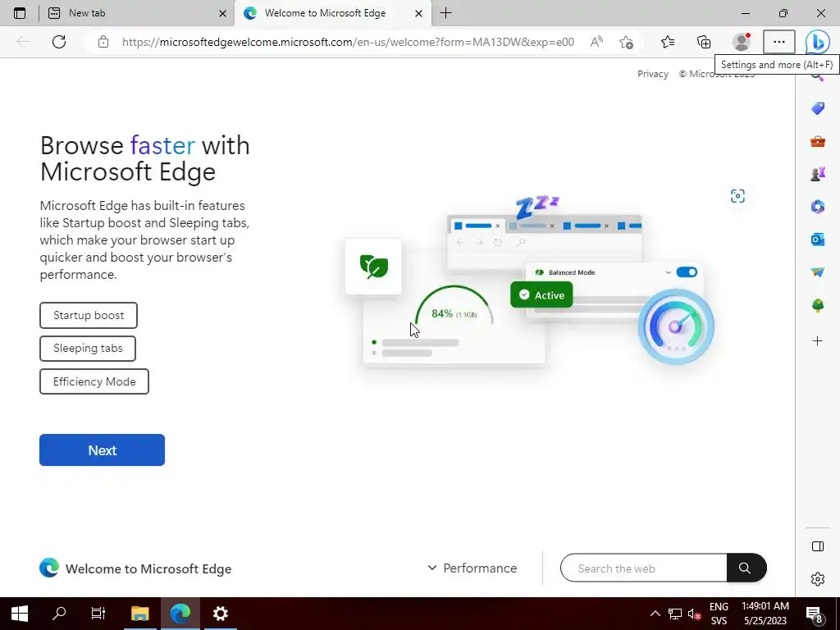This screenshot has width=840, height=630.
Task: Click the address bar URL
Action: [x=348, y=42]
